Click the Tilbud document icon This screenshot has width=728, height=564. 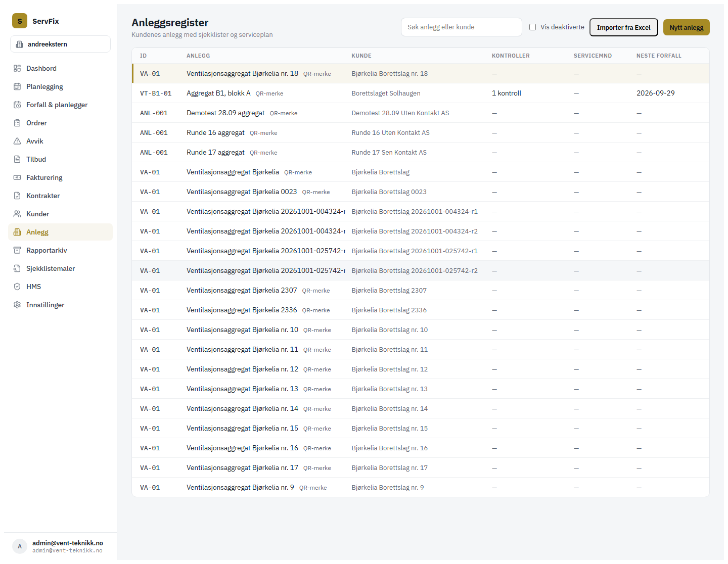(17, 159)
